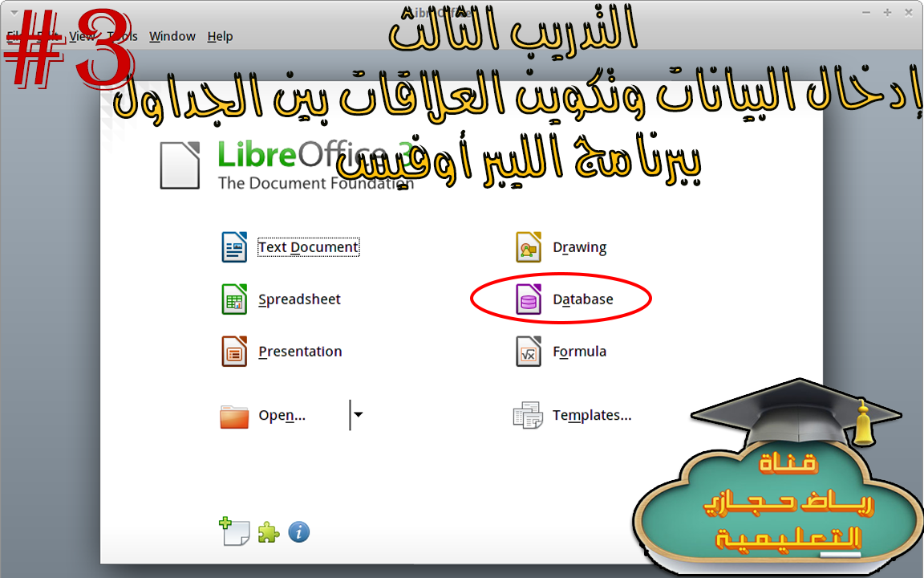Screen dimensions: 924x578
Task: Click the yellow Drawing icon
Action: tap(528, 246)
